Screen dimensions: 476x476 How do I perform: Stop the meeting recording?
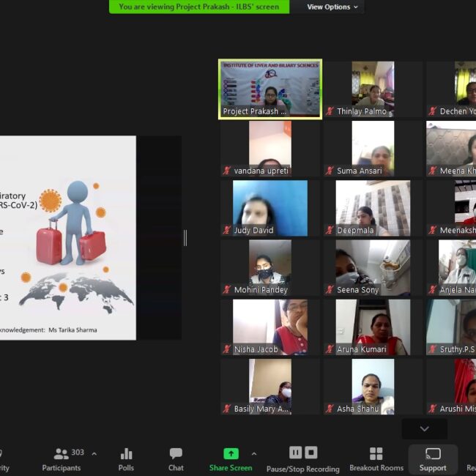click(x=311, y=453)
